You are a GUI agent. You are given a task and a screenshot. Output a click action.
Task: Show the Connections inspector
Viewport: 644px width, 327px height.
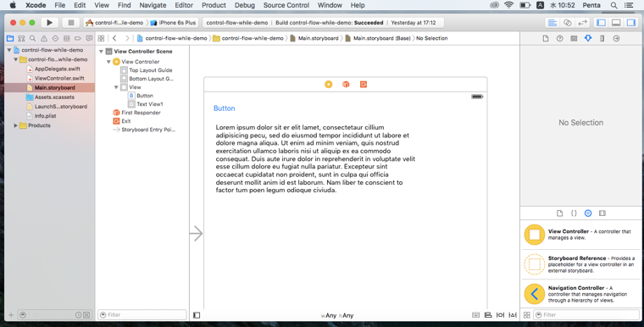click(x=617, y=38)
